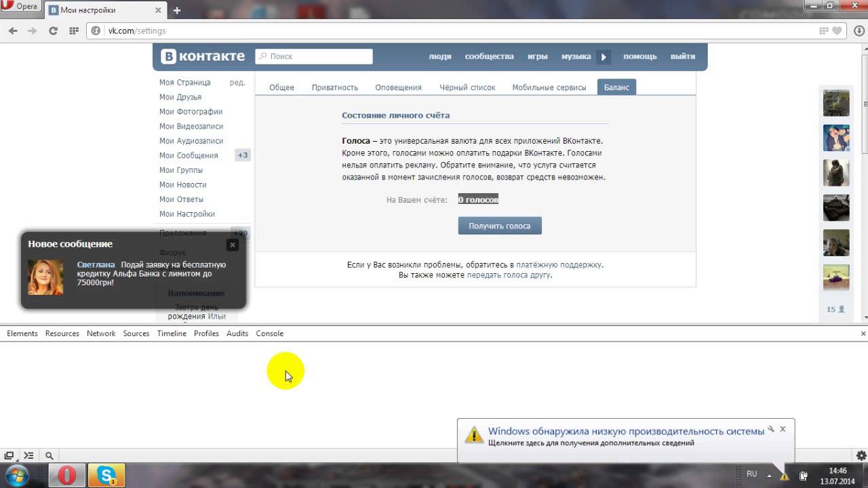Screen dimensions: 868x488
Task: Open Мои Фотографии in the sidebar
Action: pyautogui.click(x=191, y=111)
